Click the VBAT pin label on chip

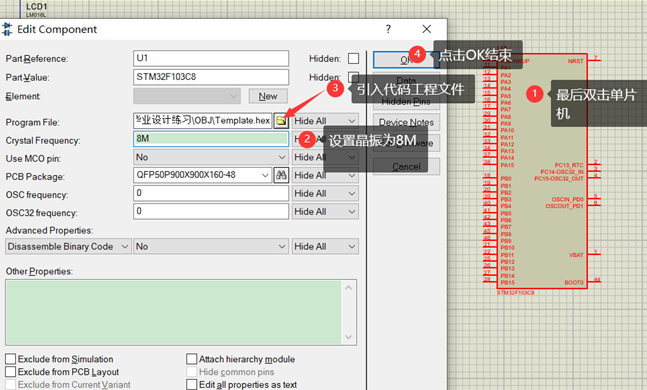576,255
